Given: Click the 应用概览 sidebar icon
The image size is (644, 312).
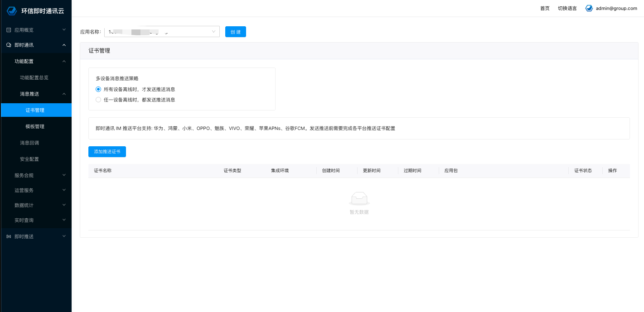Looking at the screenshot, I should [x=9, y=30].
